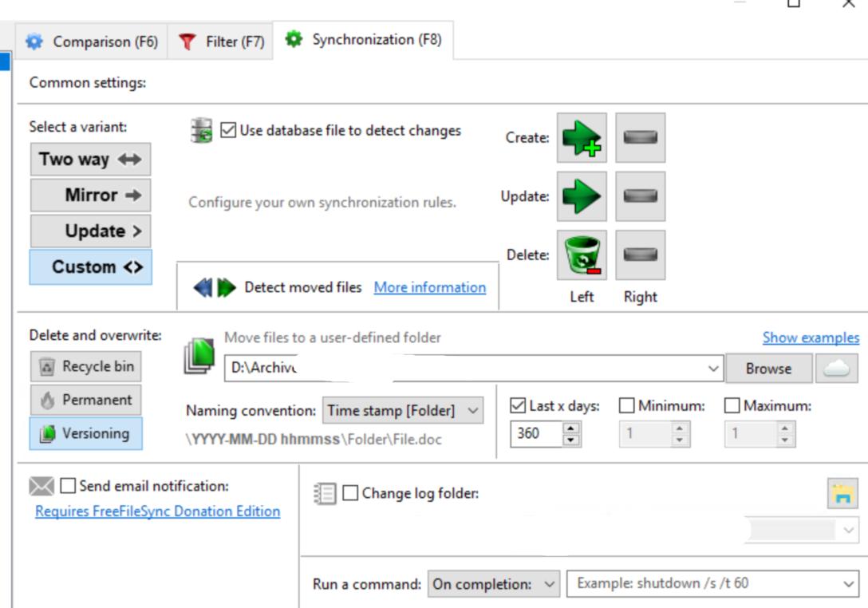Open the Show examples link
Screen dimensions: 868x608
tap(811, 338)
